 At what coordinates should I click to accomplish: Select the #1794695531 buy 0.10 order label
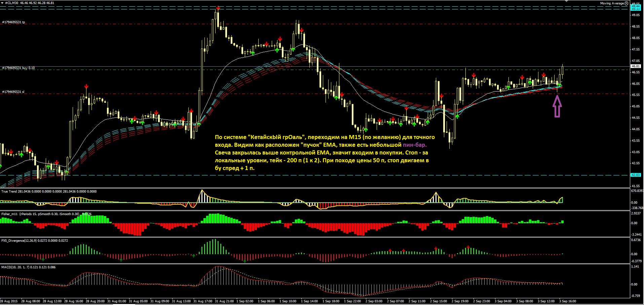click(x=18, y=68)
